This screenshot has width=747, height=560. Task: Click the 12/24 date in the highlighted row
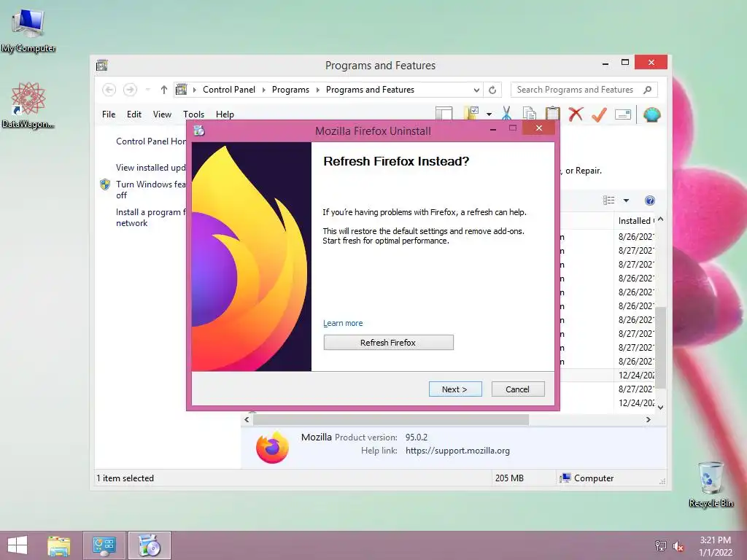[636, 376]
